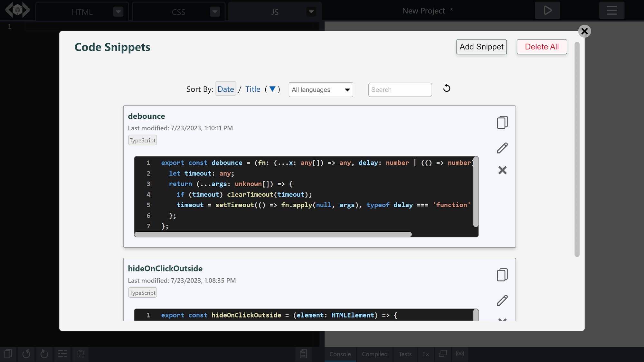Expand the HTML panel dropdown
Viewport: 644px width, 362px height.
tap(118, 11)
